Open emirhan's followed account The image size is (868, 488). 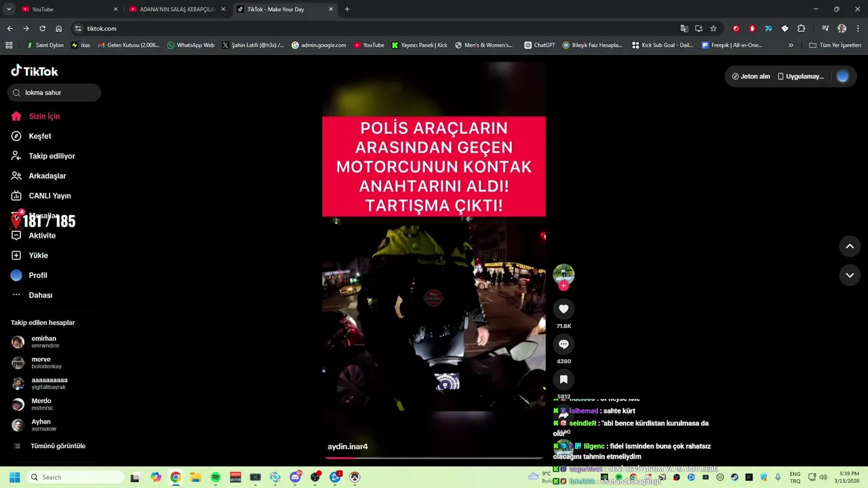tap(45, 342)
